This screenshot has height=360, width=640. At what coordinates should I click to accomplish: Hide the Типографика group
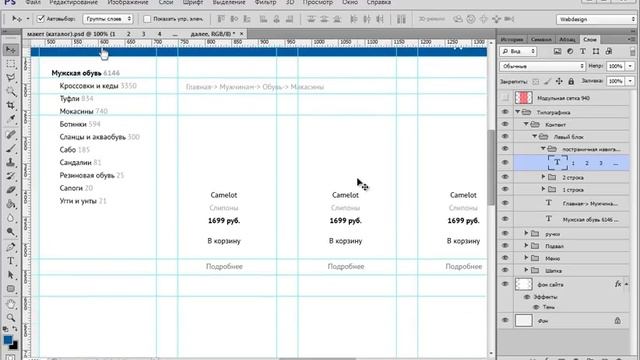pyautogui.click(x=505, y=112)
